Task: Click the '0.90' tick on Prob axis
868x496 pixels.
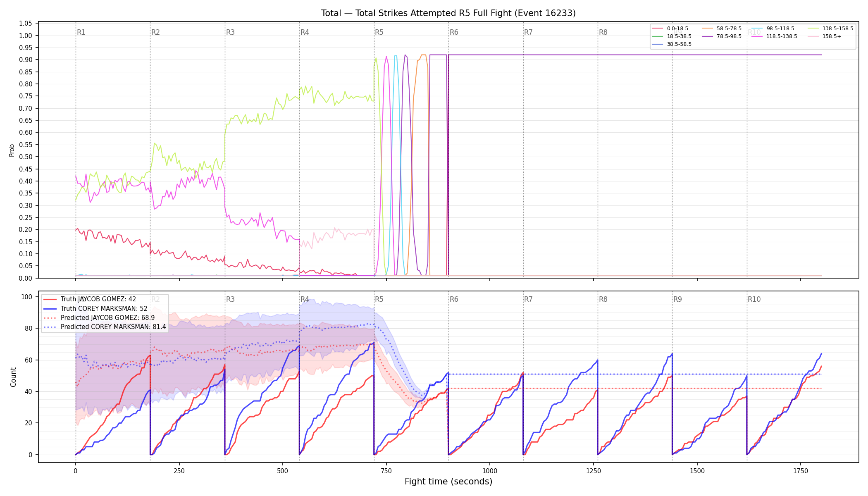Action: pyautogui.click(x=26, y=60)
